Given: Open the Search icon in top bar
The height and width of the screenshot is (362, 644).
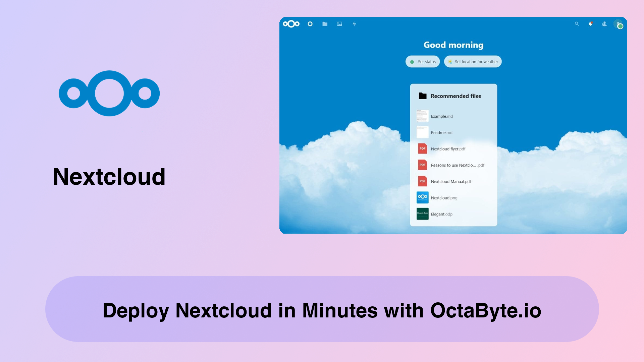Looking at the screenshot, I should point(576,24).
